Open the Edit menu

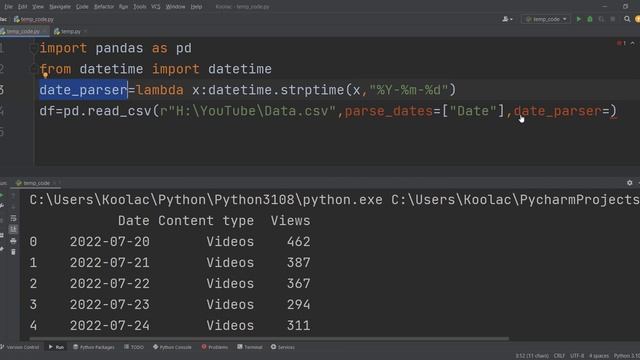click(22, 7)
